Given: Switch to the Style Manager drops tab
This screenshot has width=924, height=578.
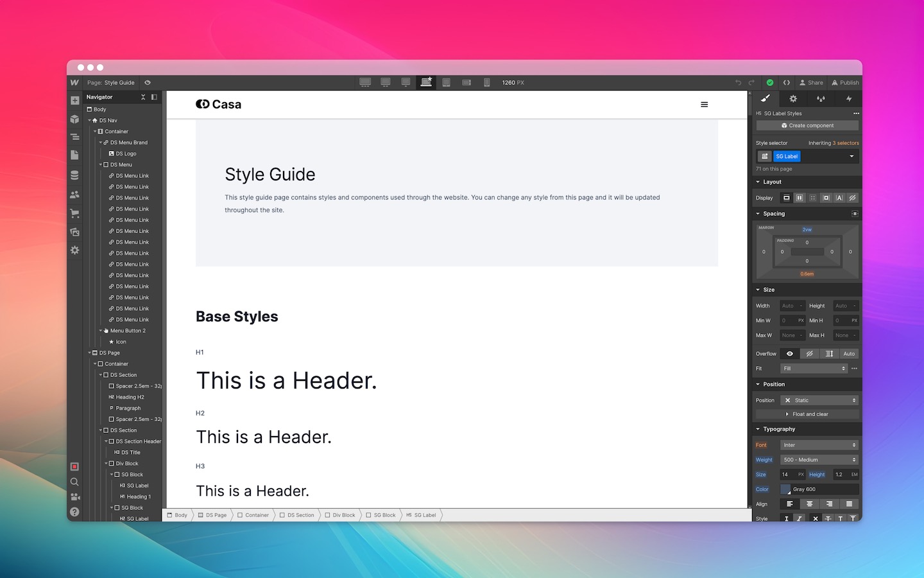Looking at the screenshot, I should [x=821, y=98].
